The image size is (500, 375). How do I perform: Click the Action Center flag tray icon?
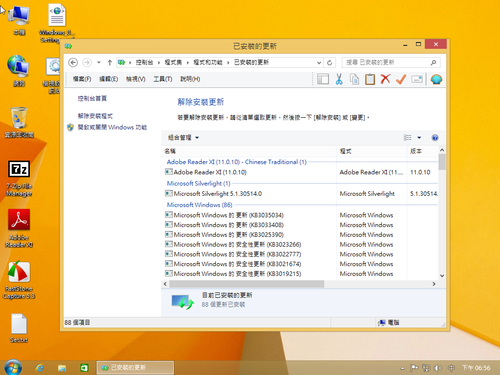click(x=414, y=368)
